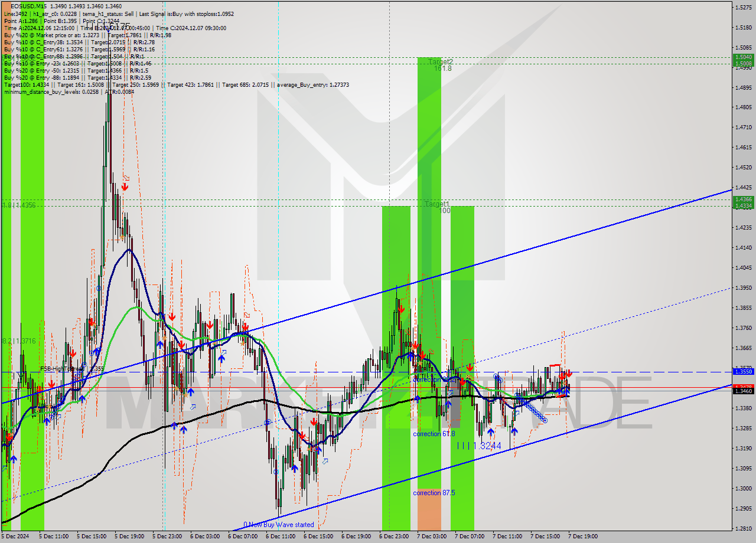Click the green 1.5040 price tag

742,57
